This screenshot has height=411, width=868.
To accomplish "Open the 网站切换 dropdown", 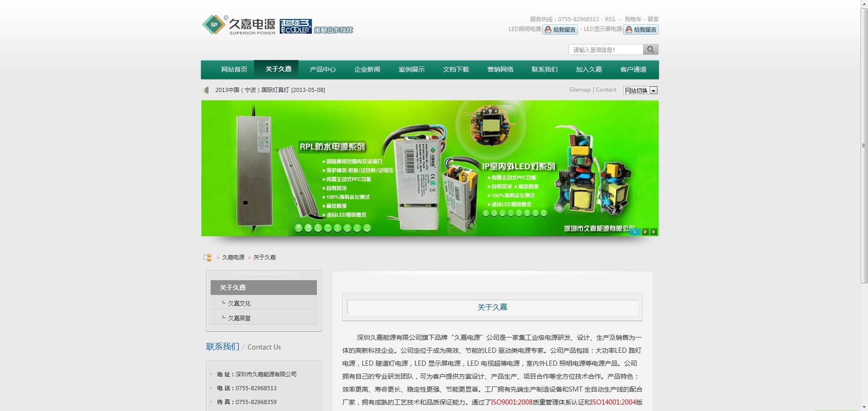I will [x=640, y=90].
